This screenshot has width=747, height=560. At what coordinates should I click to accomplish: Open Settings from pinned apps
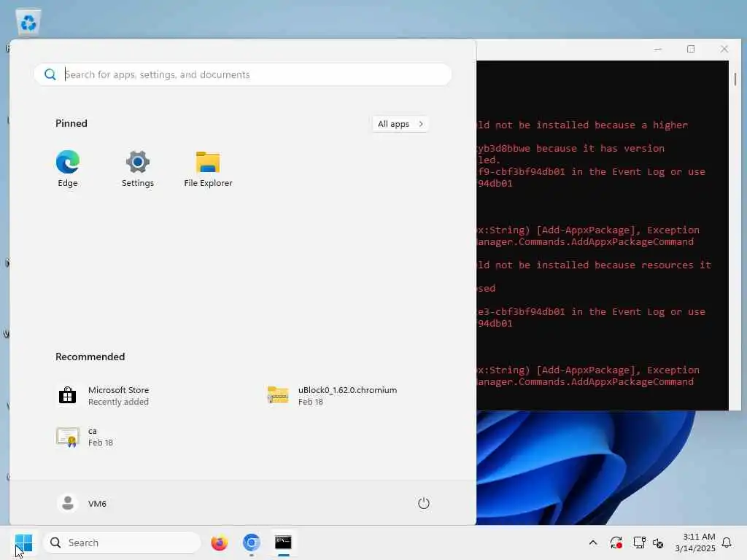pos(138,168)
